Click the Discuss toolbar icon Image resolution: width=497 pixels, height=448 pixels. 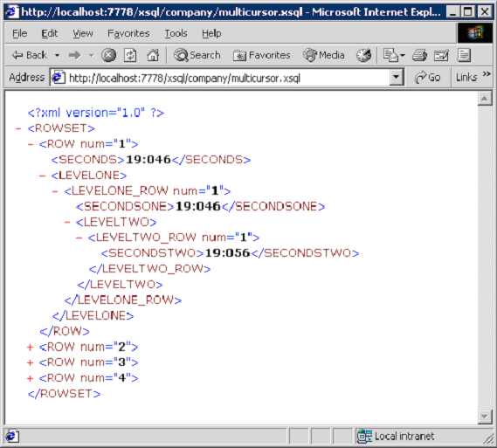coord(464,55)
